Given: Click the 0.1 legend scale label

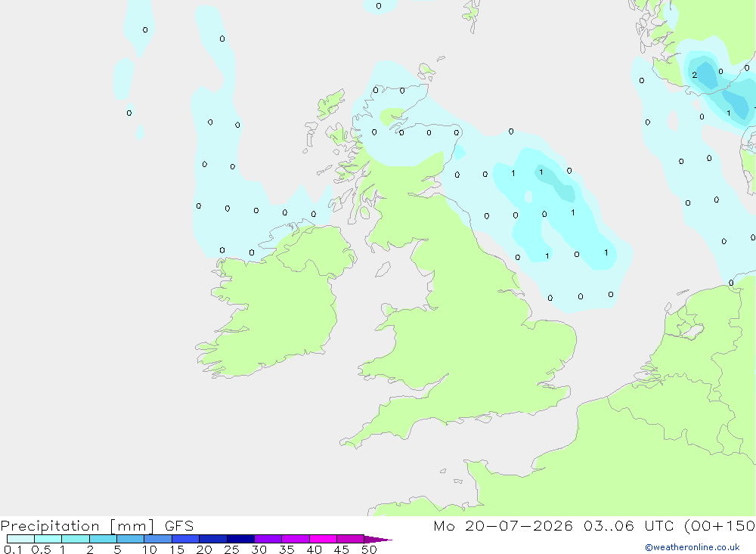Looking at the screenshot, I should (13, 549).
